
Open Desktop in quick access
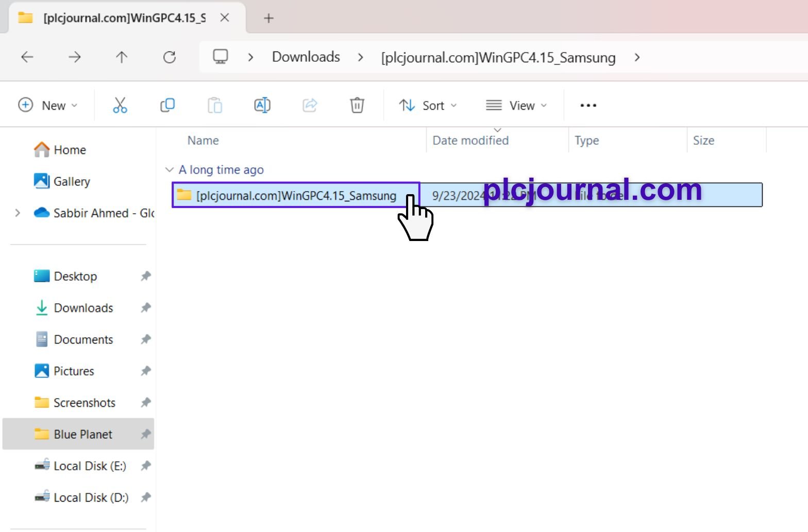point(65,276)
